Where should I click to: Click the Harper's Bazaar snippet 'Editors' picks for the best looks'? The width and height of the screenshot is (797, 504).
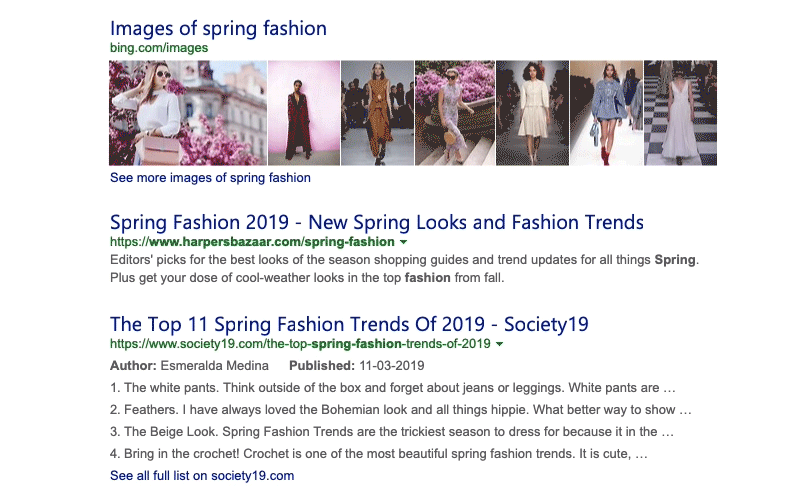coord(405,269)
